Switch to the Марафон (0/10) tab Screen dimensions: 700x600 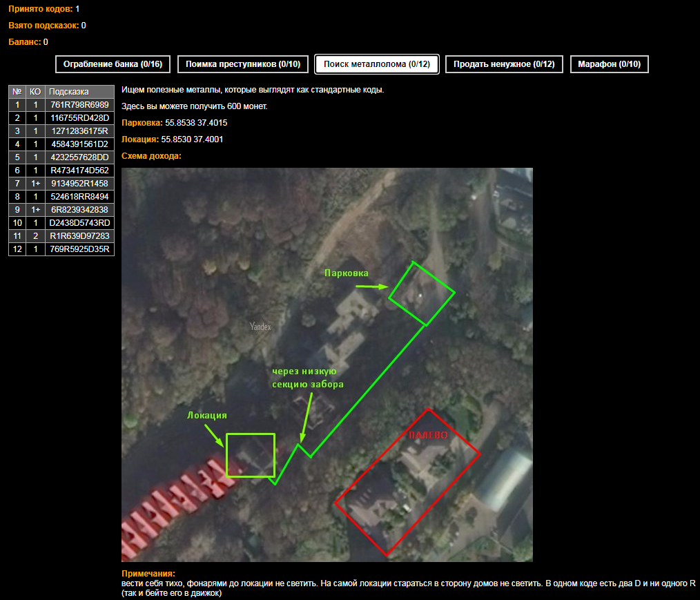(x=609, y=64)
